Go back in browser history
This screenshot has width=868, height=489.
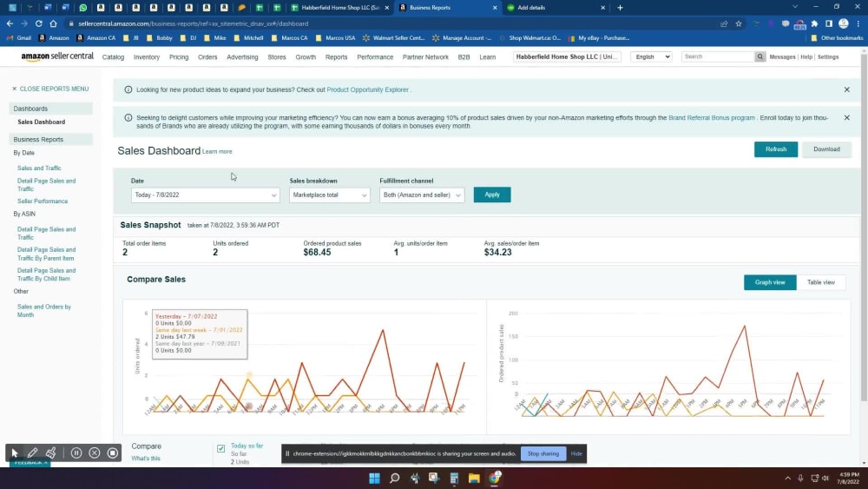(10, 23)
